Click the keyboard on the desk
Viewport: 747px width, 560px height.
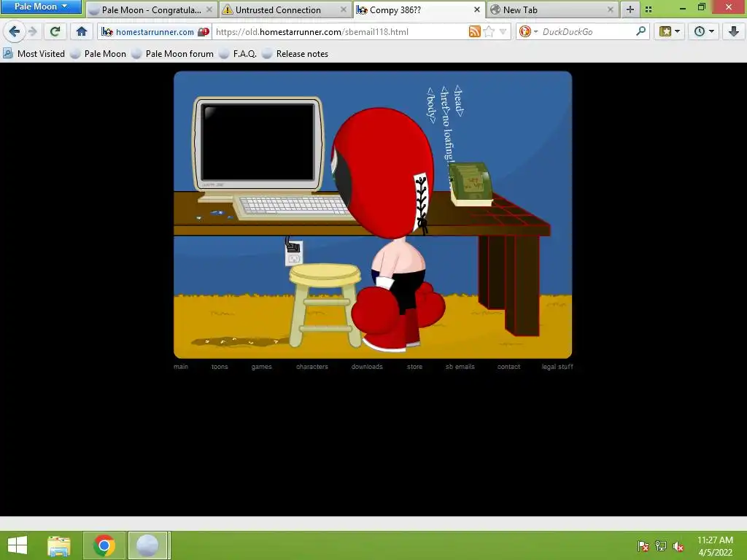pyautogui.click(x=293, y=208)
